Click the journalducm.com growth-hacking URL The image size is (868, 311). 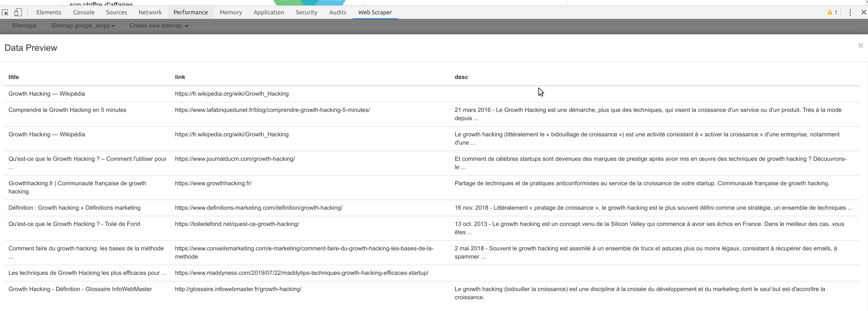(235, 159)
